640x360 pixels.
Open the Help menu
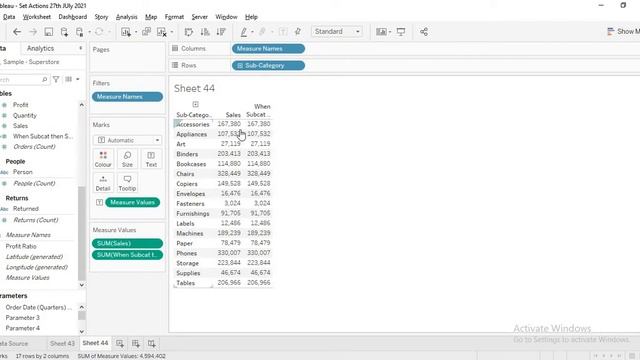(251, 17)
